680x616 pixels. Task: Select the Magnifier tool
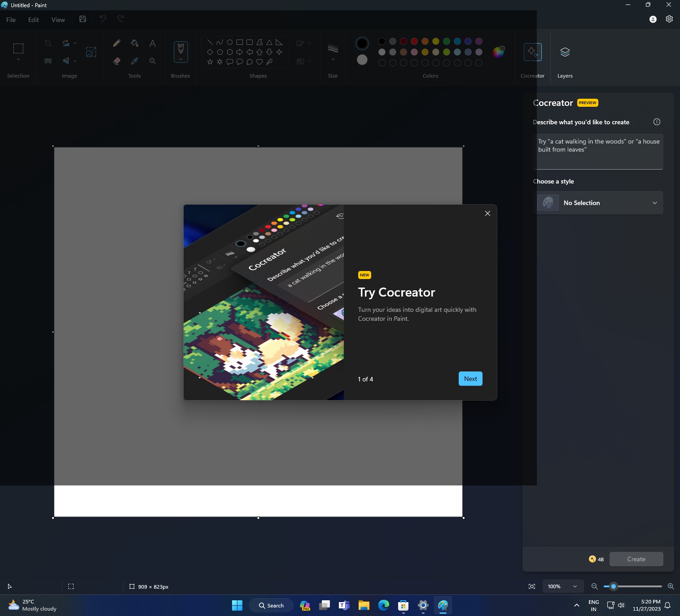point(152,61)
